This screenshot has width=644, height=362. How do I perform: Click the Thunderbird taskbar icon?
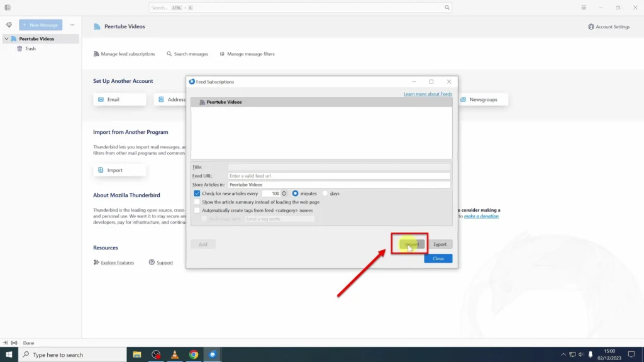point(213,354)
